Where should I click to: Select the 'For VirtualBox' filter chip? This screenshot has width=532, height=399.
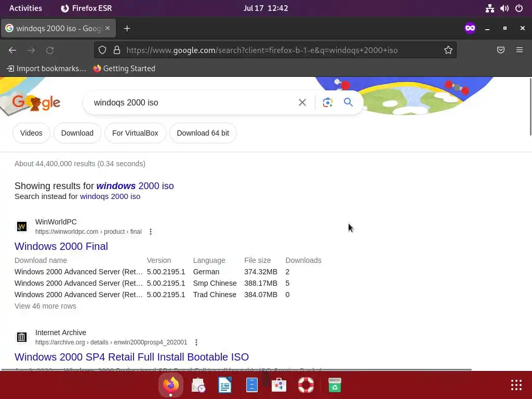pos(135,133)
